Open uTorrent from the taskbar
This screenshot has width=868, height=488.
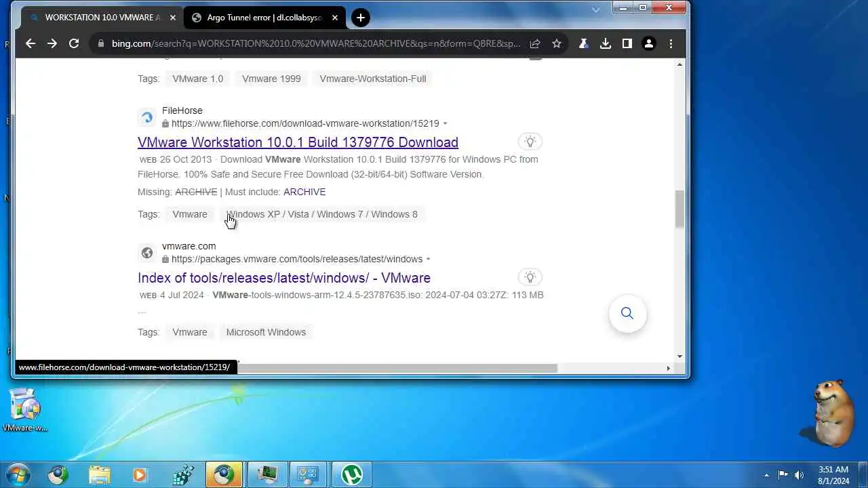pyautogui.click(x=351, y=474)
